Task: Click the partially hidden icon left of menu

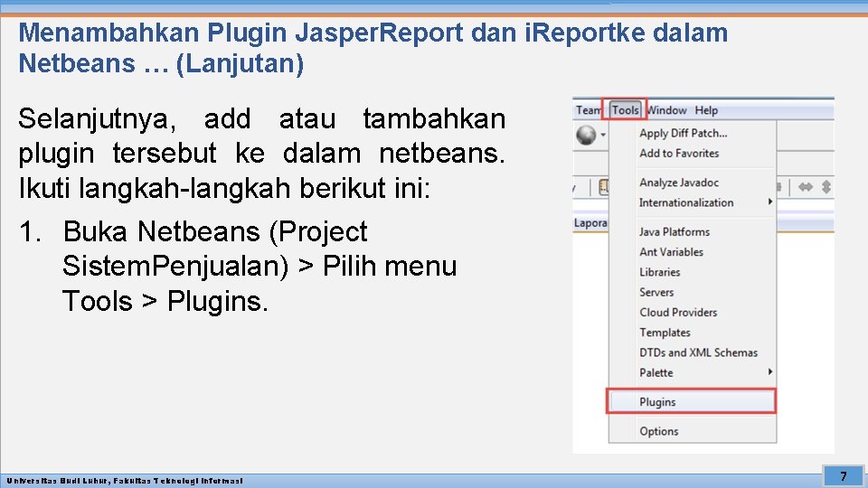Action: coord(603,187)
